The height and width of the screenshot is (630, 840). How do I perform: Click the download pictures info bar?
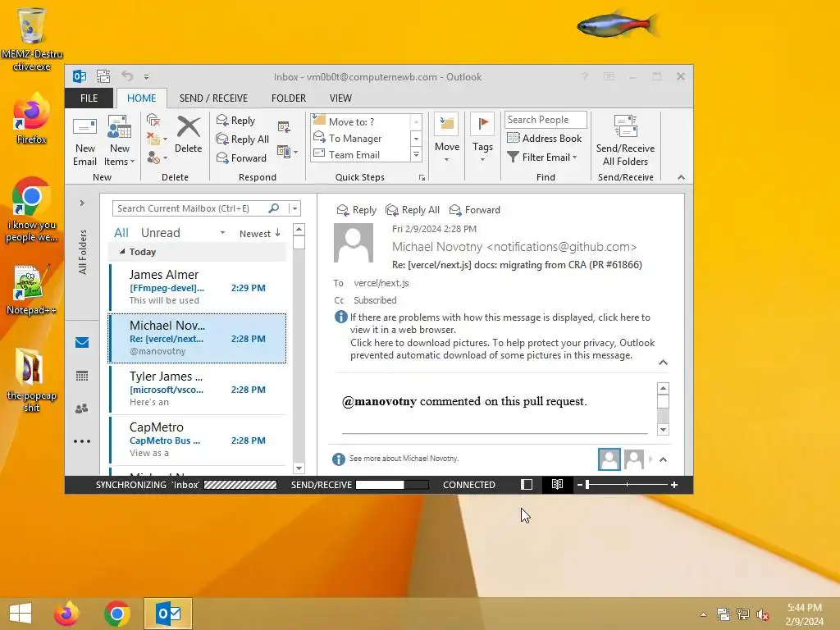pyautogui.click(x=502, y=349)
